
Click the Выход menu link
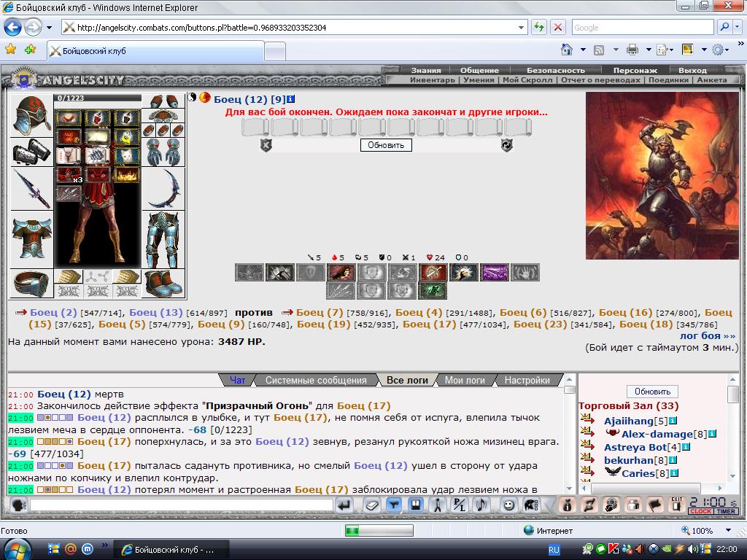[692, 71]
